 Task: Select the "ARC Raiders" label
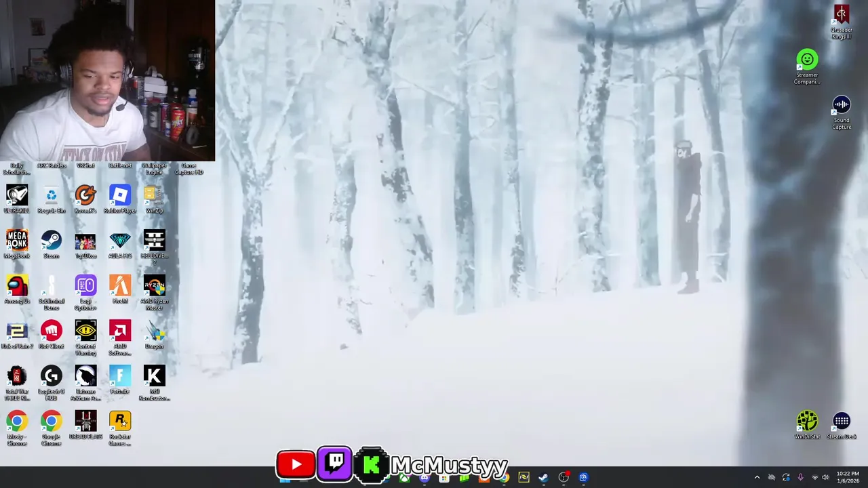pyautogui.click(x=52, y=165)
